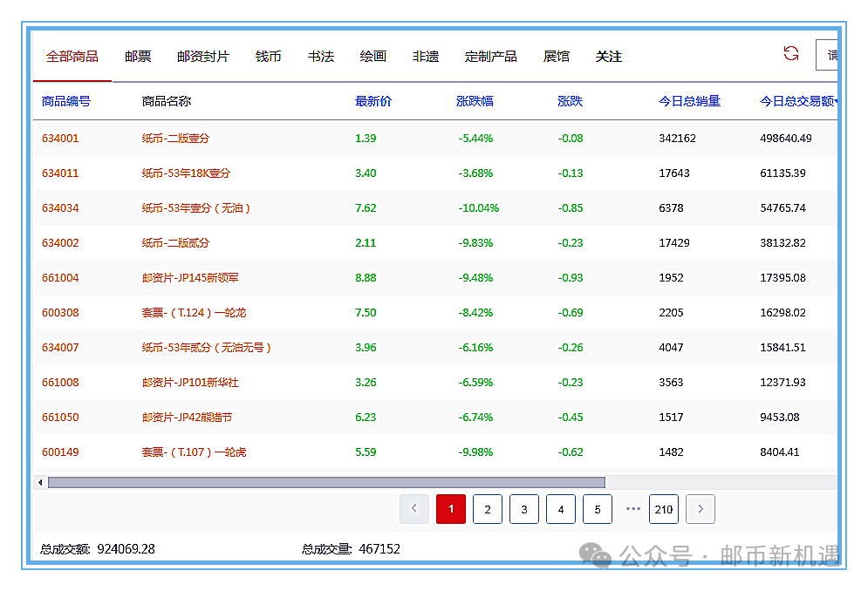This screenshot has height=591, width=868.
Task: Switch to the 邮票 tab
Action: [138, 57]
